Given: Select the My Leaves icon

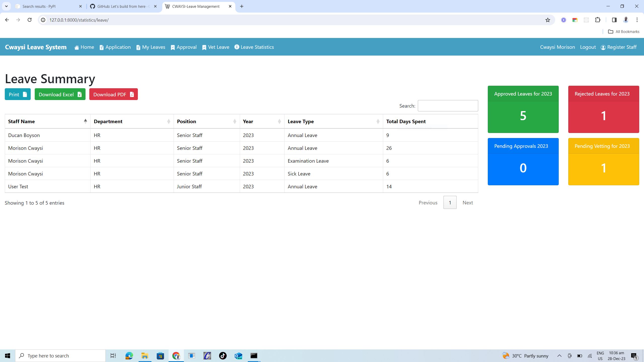Looking at the screenshot, I should pos(138,47).
